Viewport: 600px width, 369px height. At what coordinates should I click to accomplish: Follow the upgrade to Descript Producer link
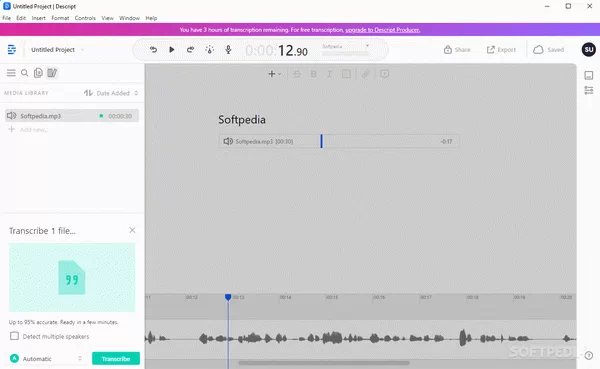382,30
